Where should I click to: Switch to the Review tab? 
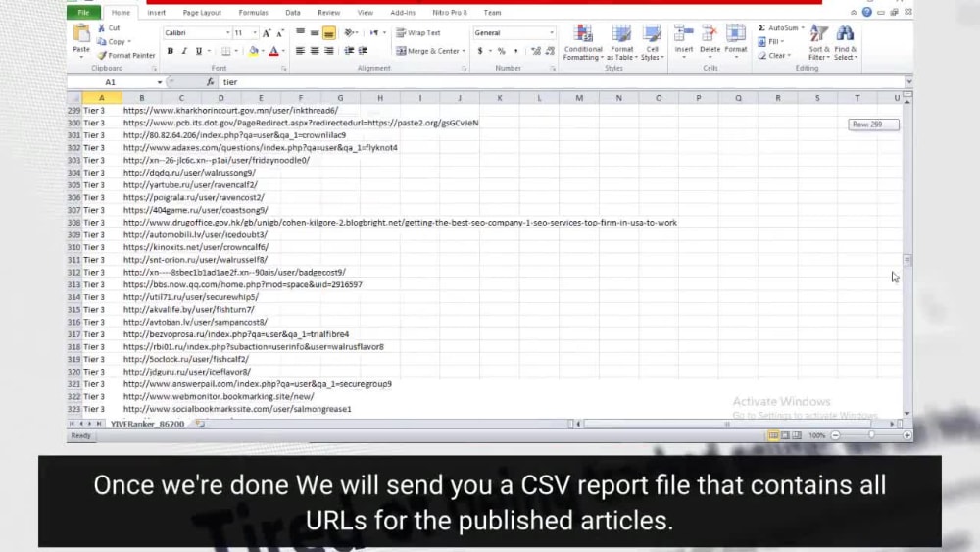(x=328, y=13)
